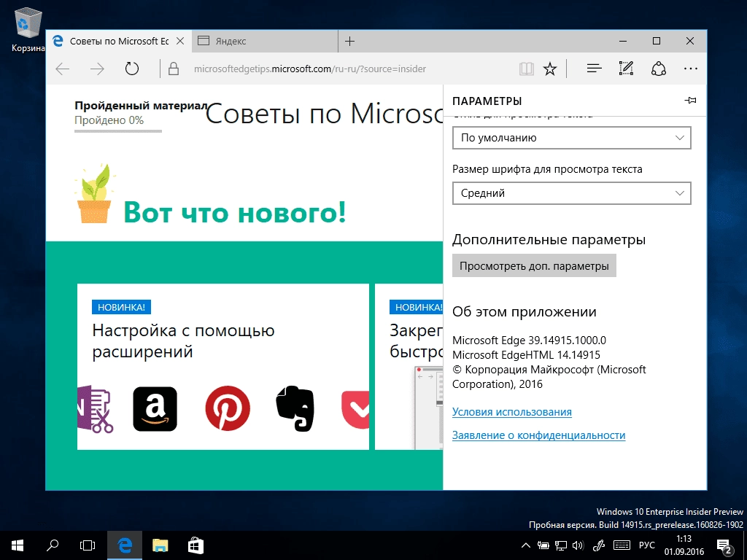
Task: Go back with the browser back arrow
Action: 63,69
